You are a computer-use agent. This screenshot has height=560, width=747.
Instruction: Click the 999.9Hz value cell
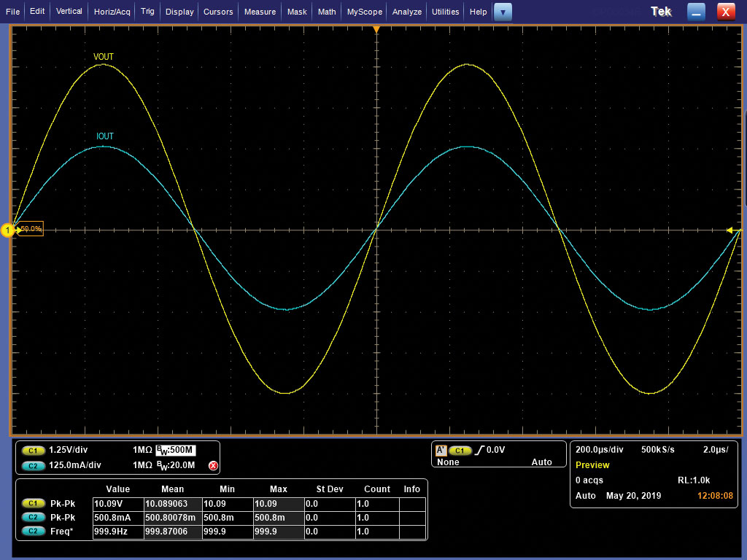coord(118,532)
